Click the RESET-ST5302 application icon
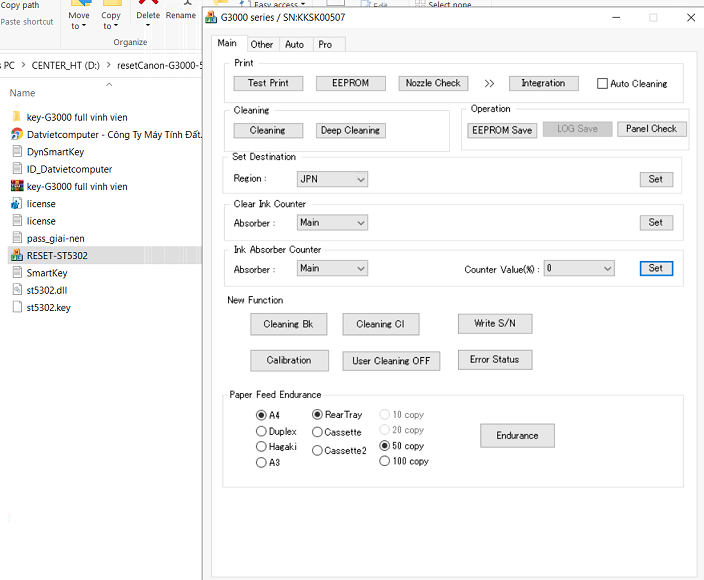Screen dimensions: 704x580 (x=17, y=255)
